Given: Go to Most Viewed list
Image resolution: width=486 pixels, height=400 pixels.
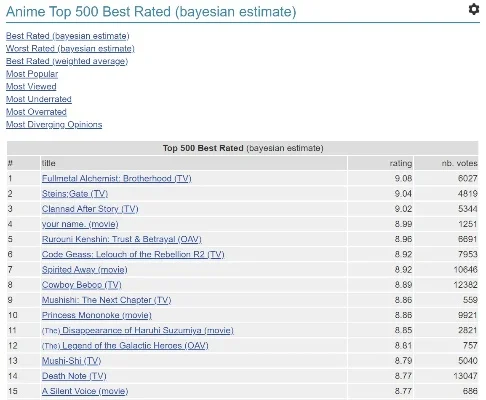Looking at the screenshot, I should (x=31, y=87).
